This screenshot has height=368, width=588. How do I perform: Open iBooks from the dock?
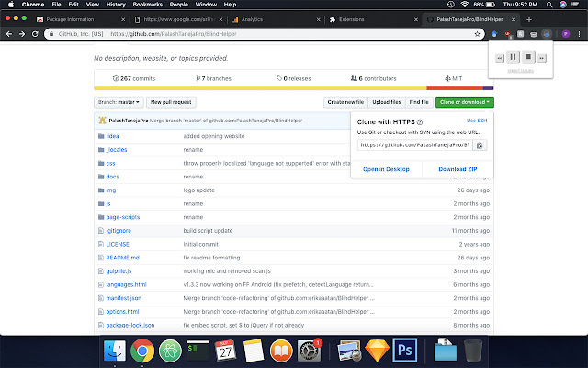tap(281, 351)
